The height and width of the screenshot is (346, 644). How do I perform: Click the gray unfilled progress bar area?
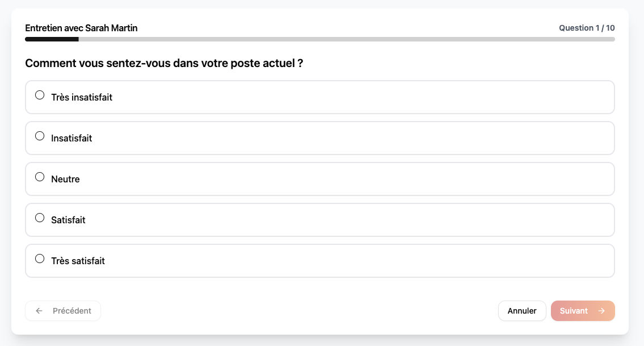coord(346,39)
